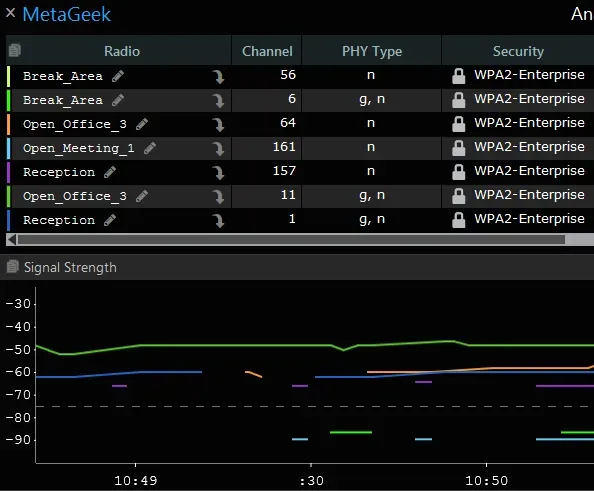Click the g, n PHY type for channel 6
594x491 pixels.
(x=372, y=99)
